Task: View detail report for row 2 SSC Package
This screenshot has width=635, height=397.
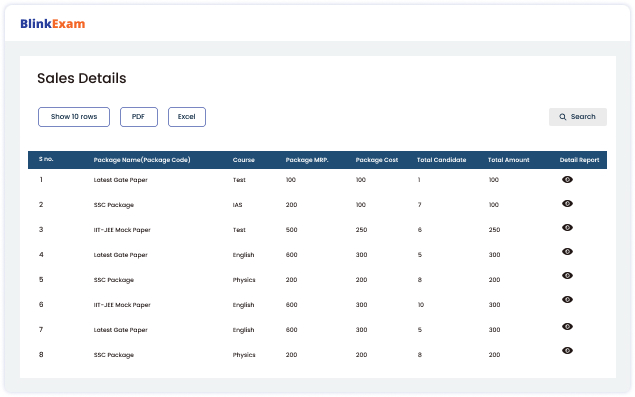Action: [567, 203]
